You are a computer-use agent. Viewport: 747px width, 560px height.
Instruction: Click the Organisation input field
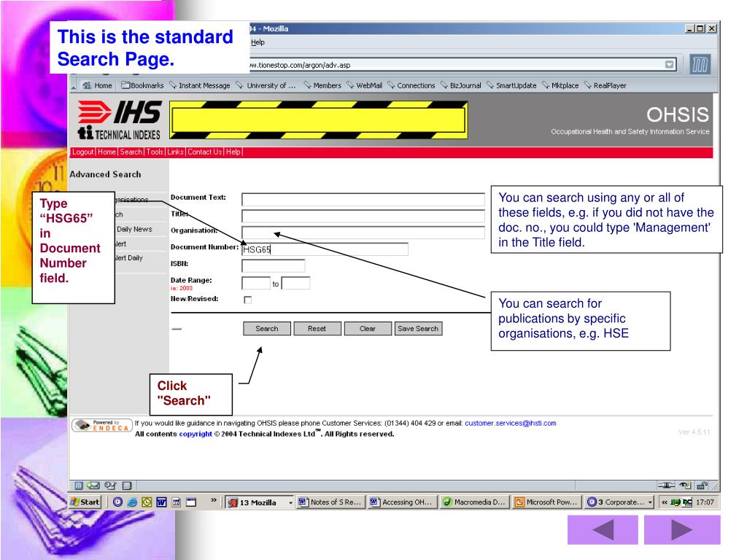tap(363, 233)
